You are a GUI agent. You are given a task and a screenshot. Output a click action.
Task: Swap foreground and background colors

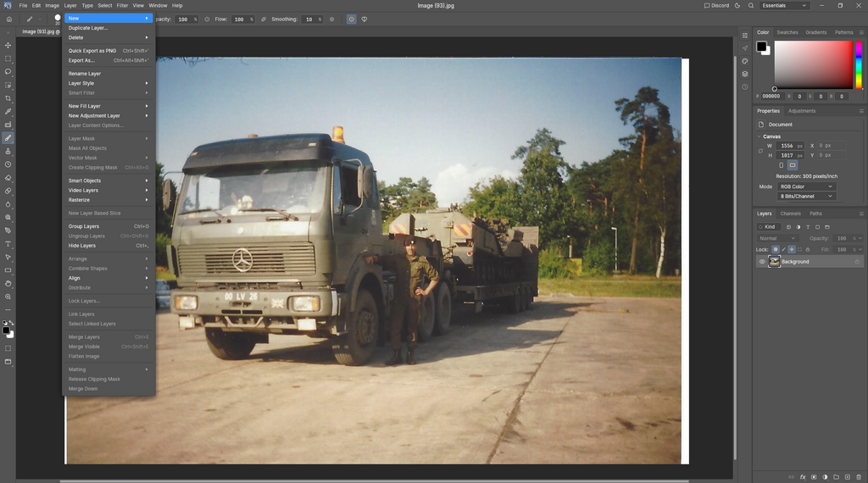(x=12, y=323)
